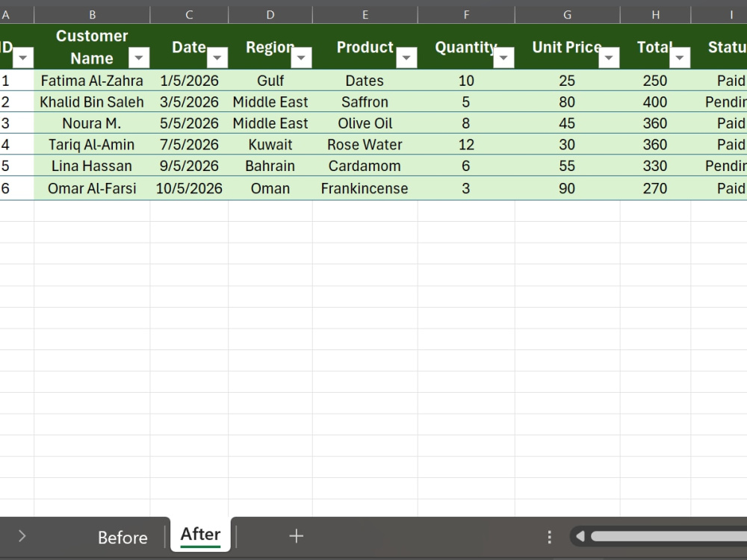The height and width of the screenshot is (560, 747).
Task: Click the date 10/5/2026 cell
Action: (189, 188)
